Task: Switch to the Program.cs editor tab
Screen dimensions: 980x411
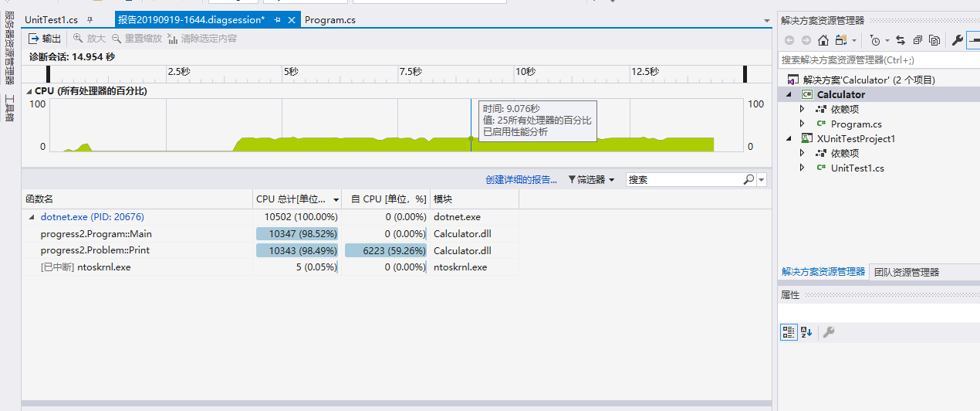Action: [330, 20]
